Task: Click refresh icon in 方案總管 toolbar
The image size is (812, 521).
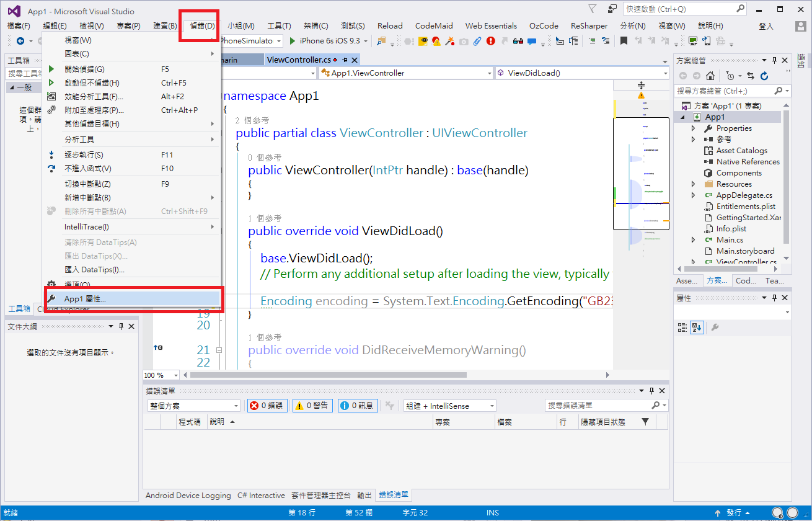Action: click(764, 76)
